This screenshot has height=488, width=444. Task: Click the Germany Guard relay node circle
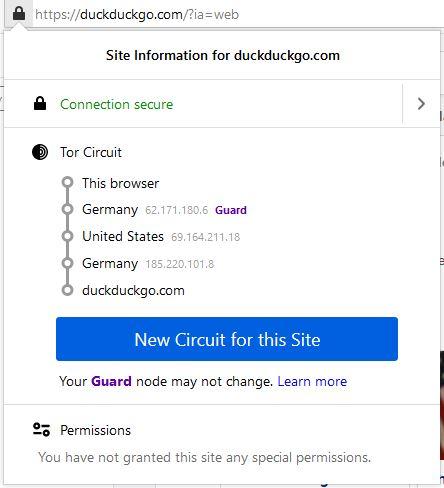pos(67,209)
